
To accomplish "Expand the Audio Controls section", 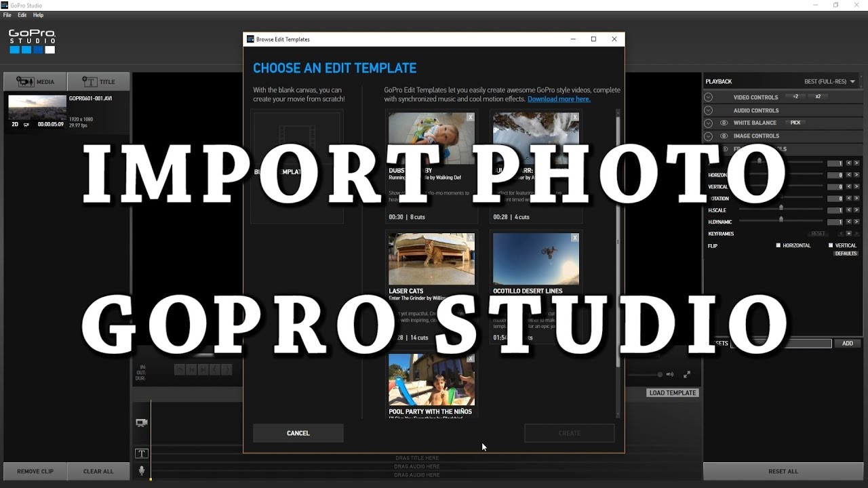I will point(708,110).
